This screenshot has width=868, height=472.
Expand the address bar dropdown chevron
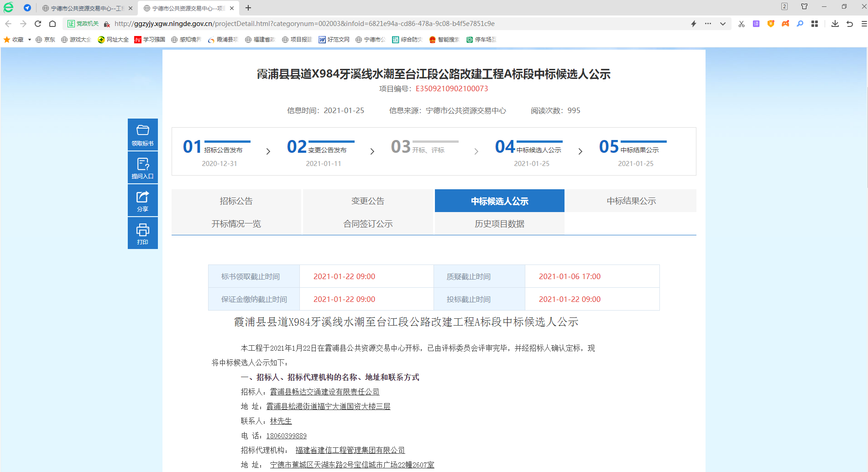click(723, 24)
